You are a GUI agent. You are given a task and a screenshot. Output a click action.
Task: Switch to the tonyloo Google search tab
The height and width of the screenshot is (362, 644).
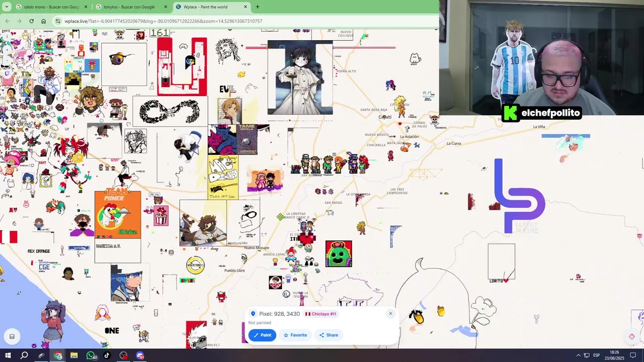pos(129,7)
